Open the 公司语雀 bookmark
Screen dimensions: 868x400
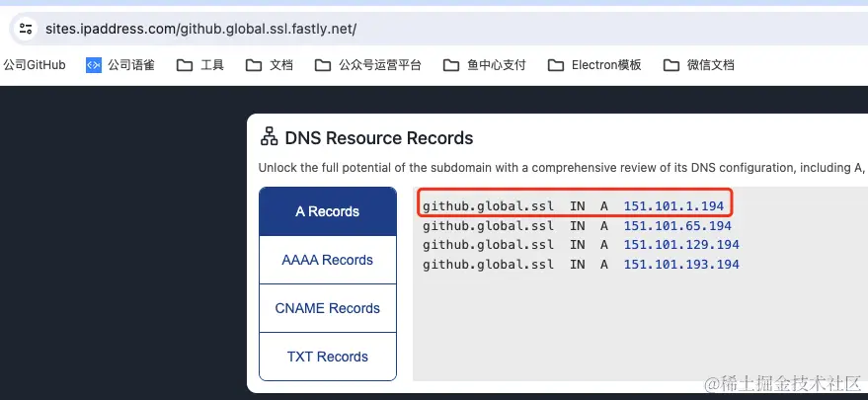120,65
